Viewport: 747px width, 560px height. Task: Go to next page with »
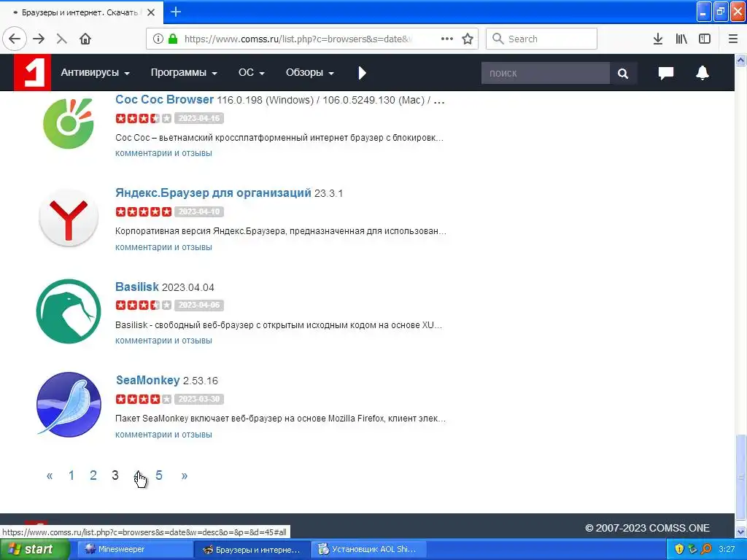click(x=185, y=475)
